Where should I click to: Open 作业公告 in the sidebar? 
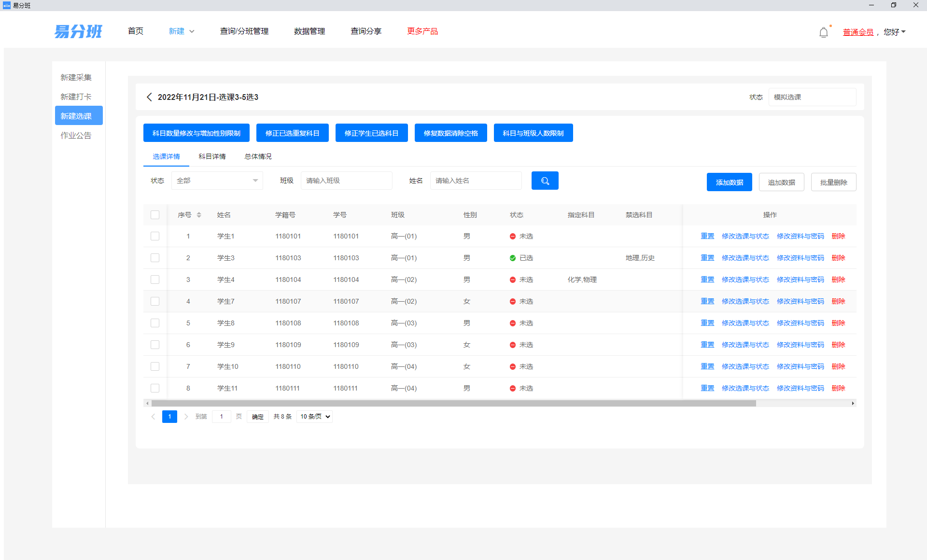[76, 135]
